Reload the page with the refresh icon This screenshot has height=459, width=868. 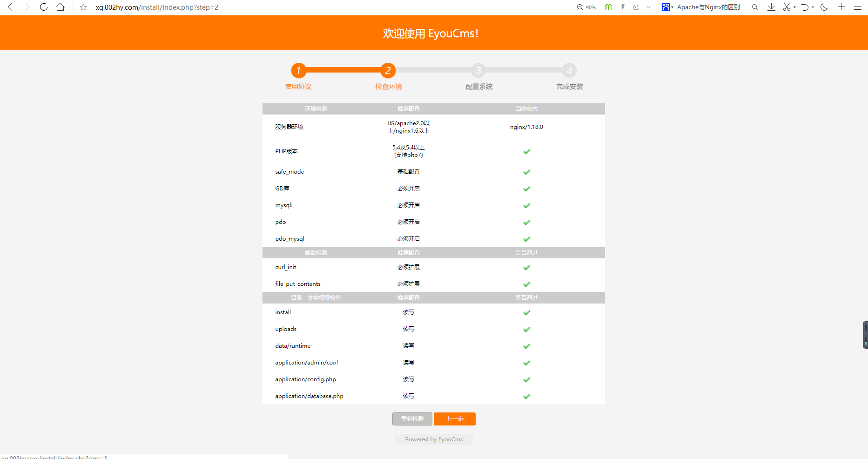43,7
